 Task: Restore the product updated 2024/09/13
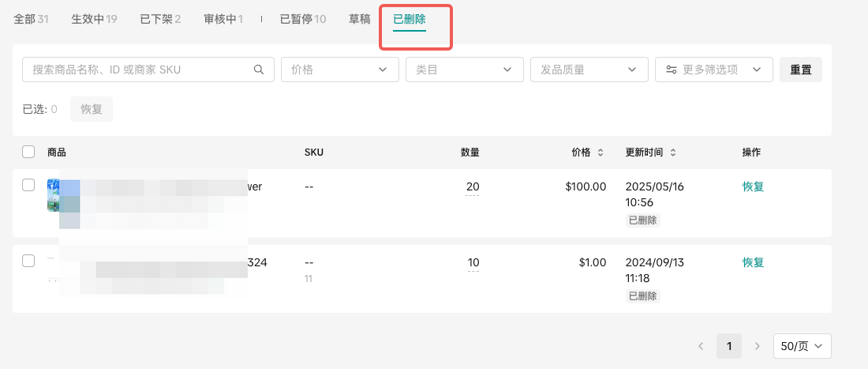click(753, 262)
